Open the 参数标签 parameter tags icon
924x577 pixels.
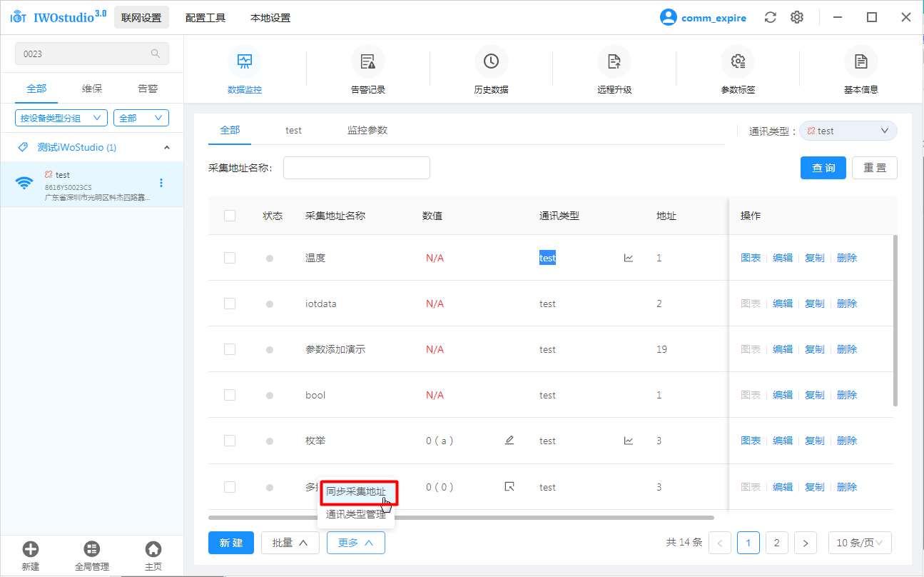pos(738,62)
